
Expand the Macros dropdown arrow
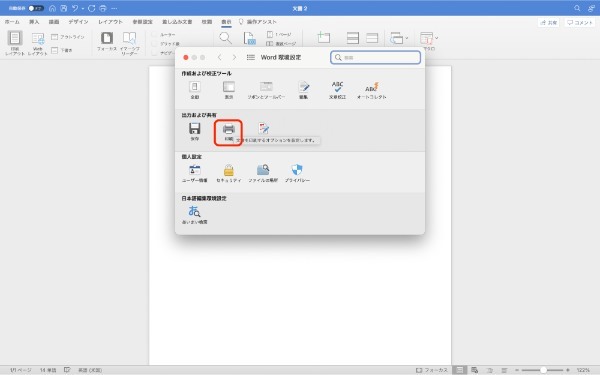(437, 38)
